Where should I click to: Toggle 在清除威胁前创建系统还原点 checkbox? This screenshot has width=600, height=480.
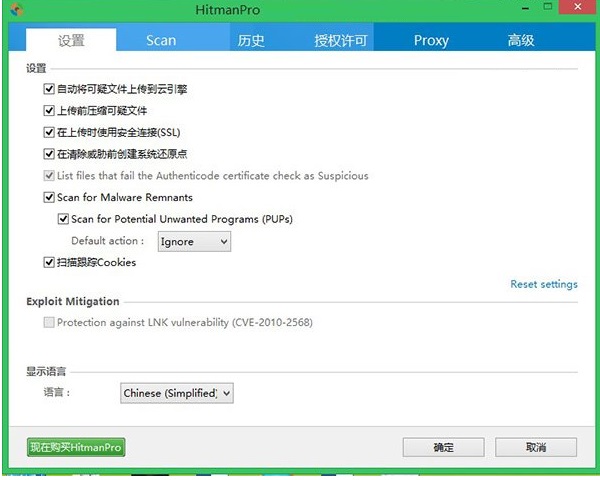50,154
